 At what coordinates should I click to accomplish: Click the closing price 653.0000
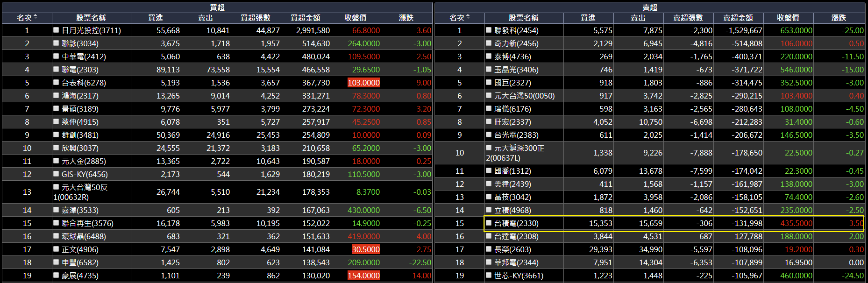797,30
